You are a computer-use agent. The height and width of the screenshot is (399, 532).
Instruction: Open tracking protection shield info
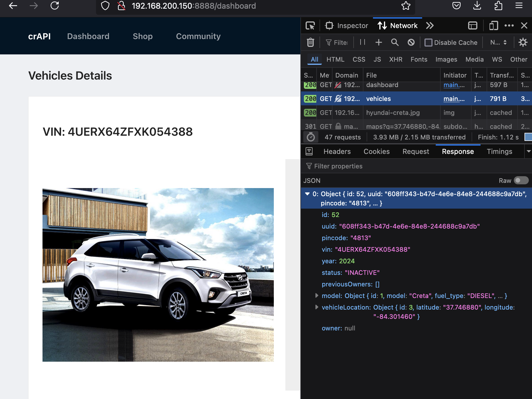[105, 6]
